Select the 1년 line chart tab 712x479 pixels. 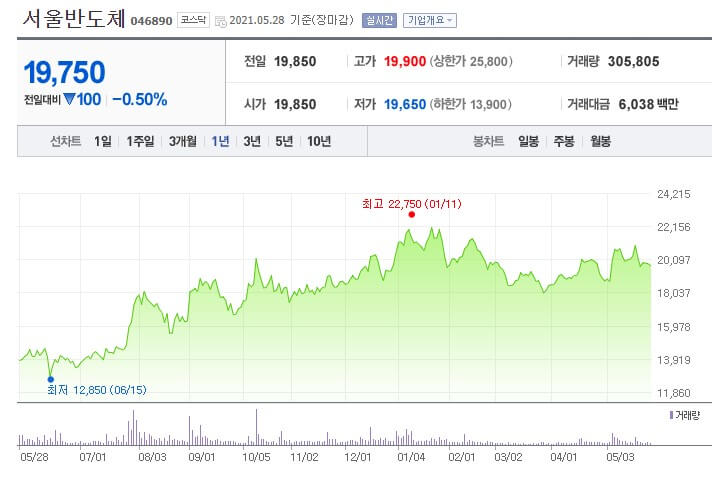point(220,141)
